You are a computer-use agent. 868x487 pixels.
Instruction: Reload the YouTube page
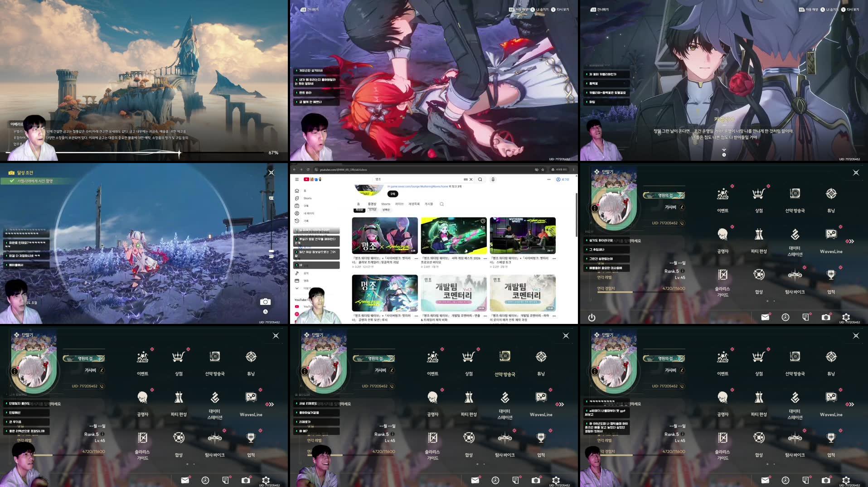pyautogui.click(x=308, y=169)
